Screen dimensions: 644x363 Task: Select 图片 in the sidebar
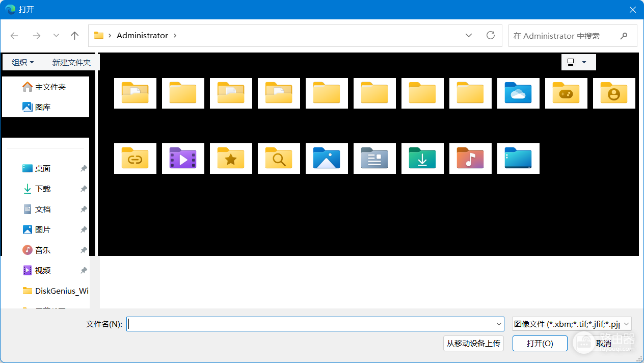coord(37,230)
